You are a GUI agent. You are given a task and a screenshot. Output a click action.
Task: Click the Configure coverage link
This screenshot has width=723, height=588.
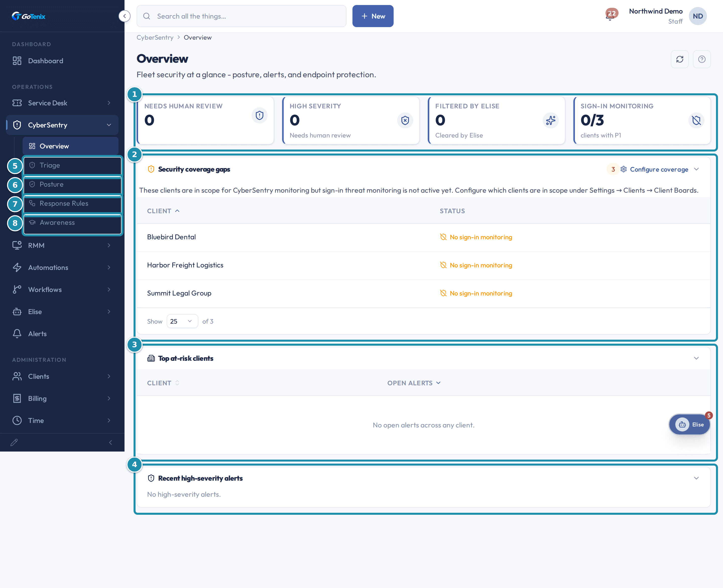pyautogui.click(x=659, y=169)
